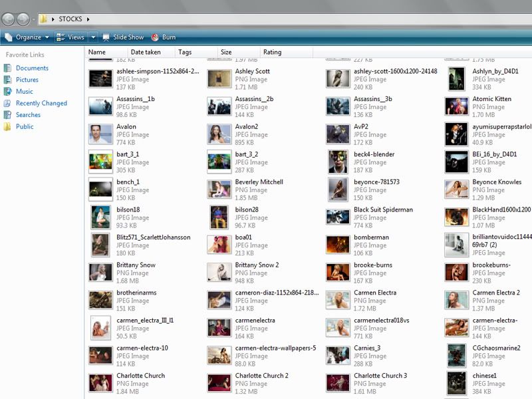This screenshot has width=532, height=399.
Task: Click file name Beyonce Knowles
Action: [497, 182]
